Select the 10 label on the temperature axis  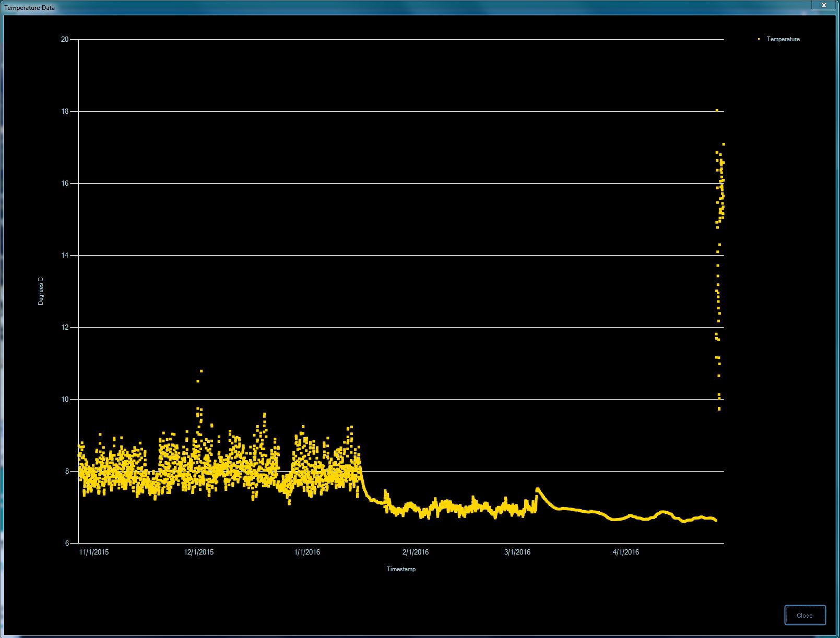pyautogui.click(x=65, y=399)
